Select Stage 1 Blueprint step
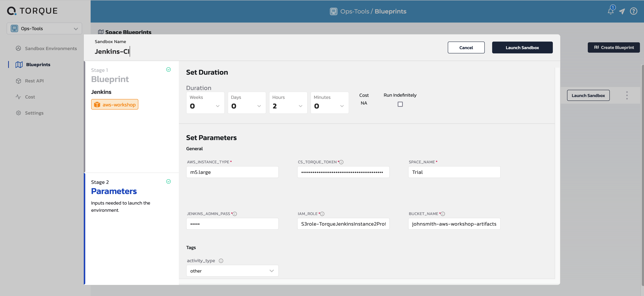This screenshot has width=644, height=296. [x=132, y=117]
